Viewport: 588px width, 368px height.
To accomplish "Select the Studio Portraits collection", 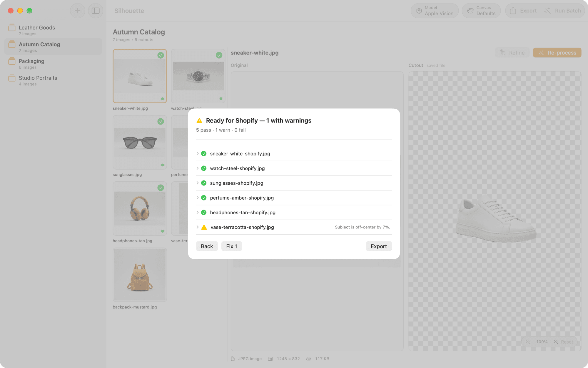I will pyautogui.click(x=53, y=80).
